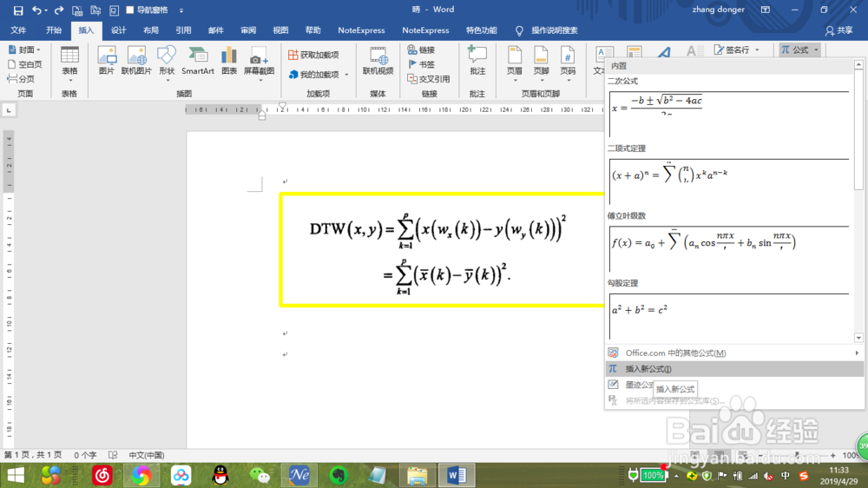868x488 pixels.
Task: Insert a SmartArt graphic
Action: pyautogui.click(x=198, y=61)
